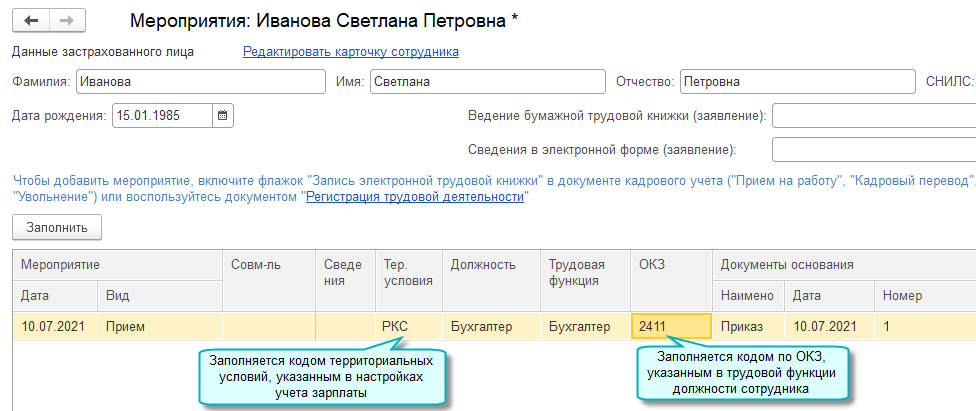This screenshot has height=411, width=976.
Task: Click the Должность column header
Action: click(483, 265)
